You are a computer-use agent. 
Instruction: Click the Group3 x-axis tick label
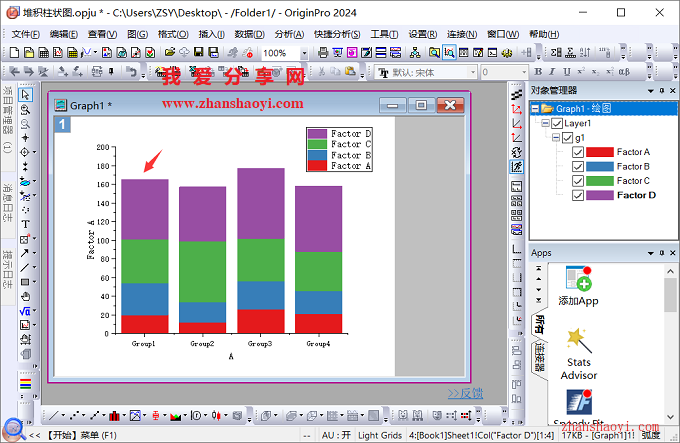260,344
